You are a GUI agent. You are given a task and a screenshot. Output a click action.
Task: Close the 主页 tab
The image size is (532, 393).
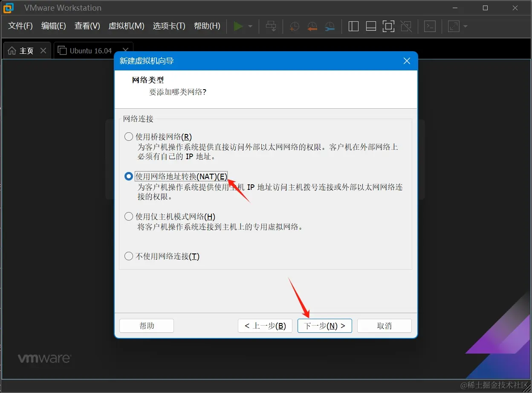click(43, 51)
